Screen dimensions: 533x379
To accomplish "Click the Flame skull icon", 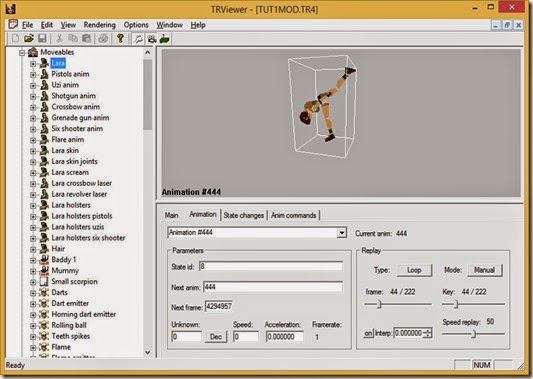I will coord(44,347).
